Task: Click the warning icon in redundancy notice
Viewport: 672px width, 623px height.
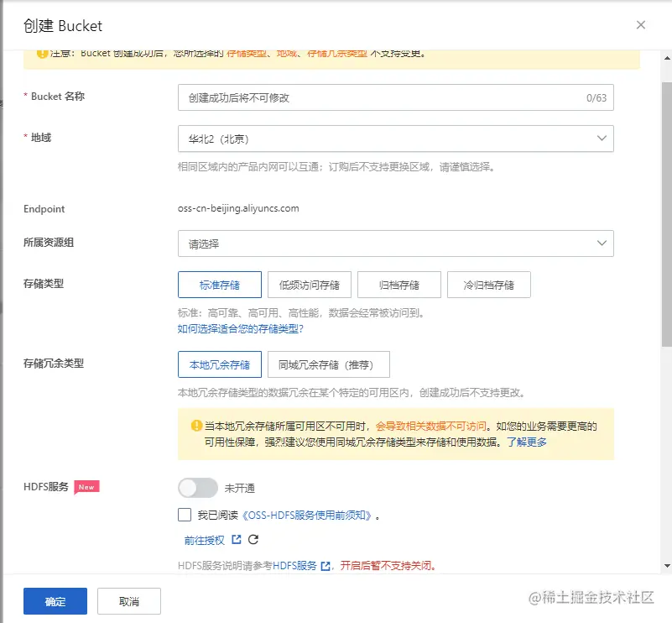Action: coord(196,426)
